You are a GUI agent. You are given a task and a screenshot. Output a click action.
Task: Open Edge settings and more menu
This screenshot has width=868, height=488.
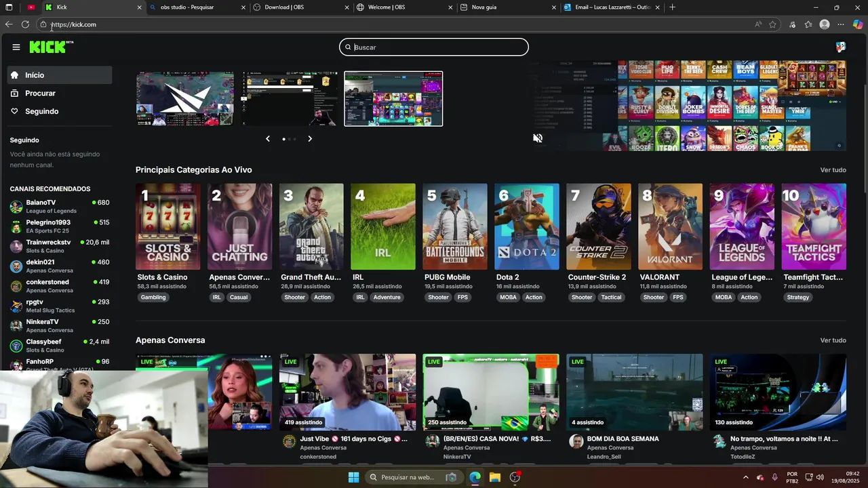841,24
